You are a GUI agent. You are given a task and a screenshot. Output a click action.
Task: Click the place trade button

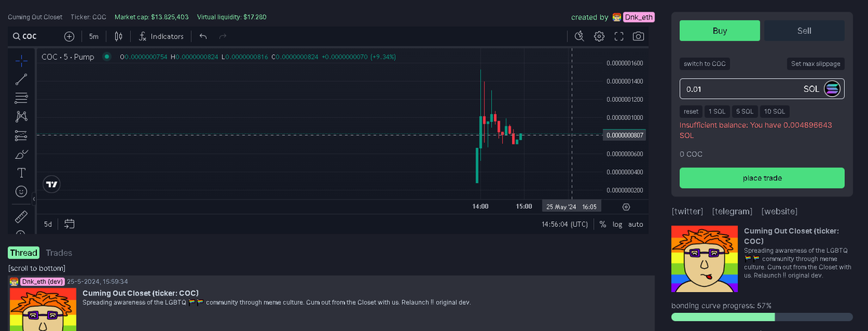[x=762, y=178]
